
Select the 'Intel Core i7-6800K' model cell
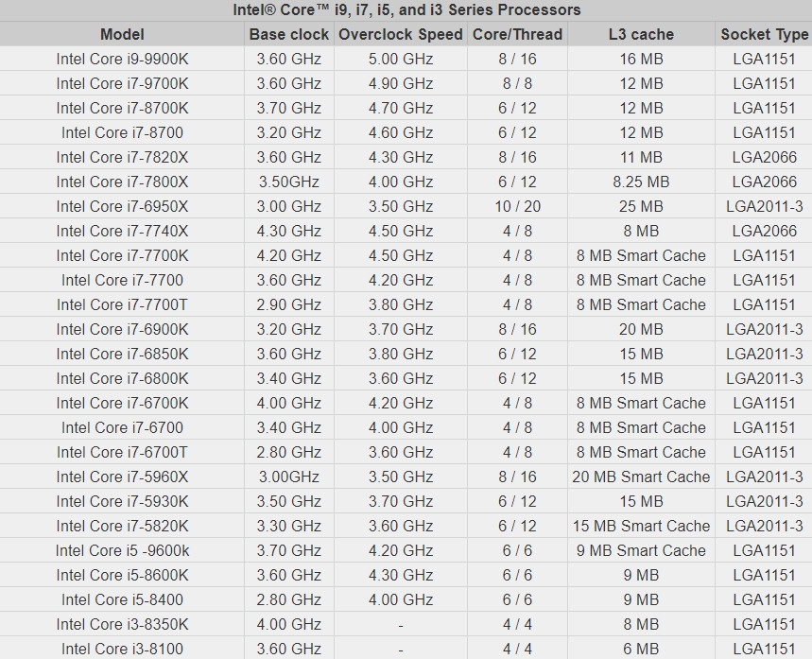(122, 379)
